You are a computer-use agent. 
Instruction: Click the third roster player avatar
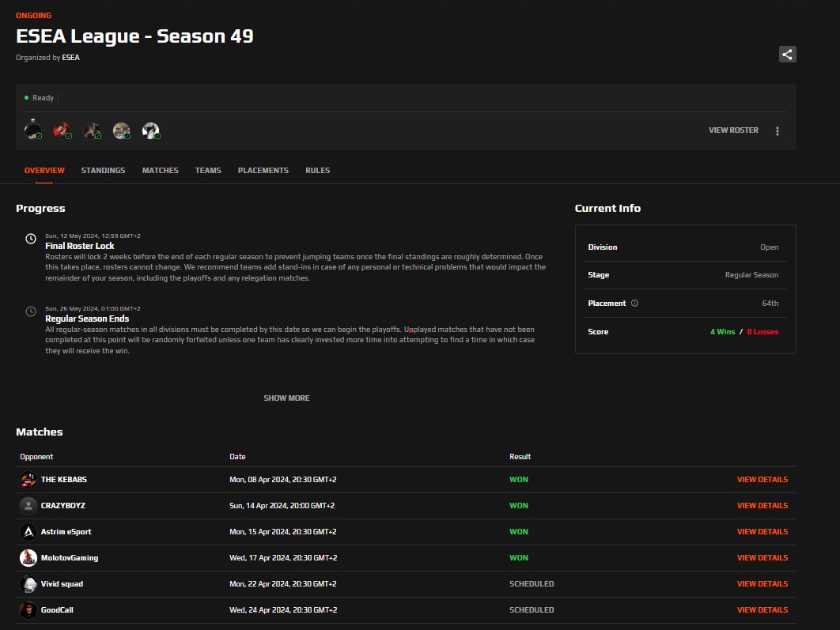(92, 130)
